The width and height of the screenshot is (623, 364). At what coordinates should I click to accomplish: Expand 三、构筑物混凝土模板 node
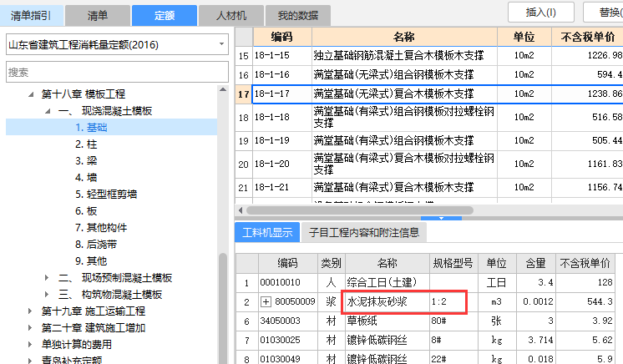pos(47,295)
